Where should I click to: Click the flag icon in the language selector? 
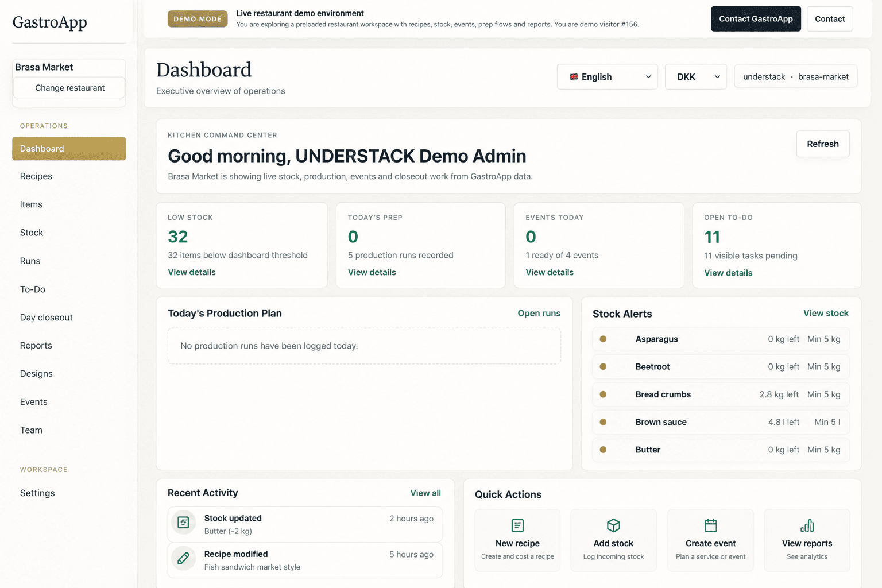[574, 77]
